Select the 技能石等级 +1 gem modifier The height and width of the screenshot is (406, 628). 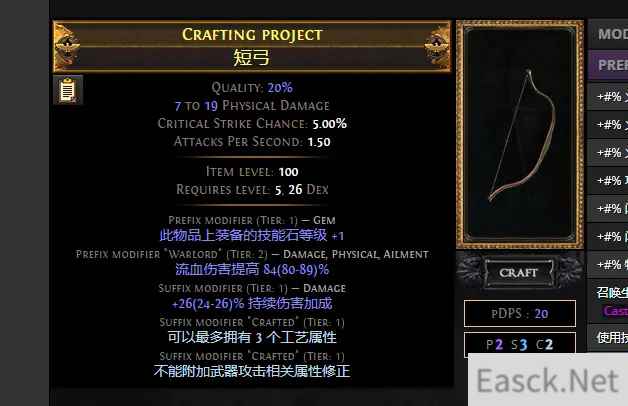click(252, 235)
